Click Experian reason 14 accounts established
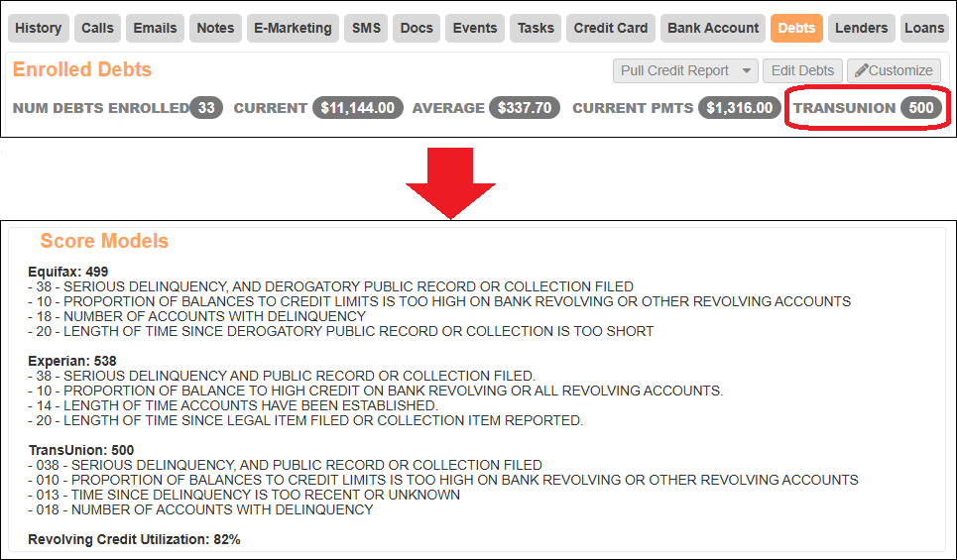This screenshot has width=957, height=560. [232, 405]
